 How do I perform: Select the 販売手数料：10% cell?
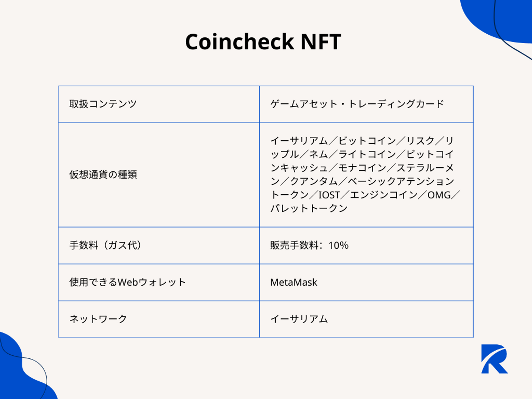pyautogui.click(x=309, y=245)
